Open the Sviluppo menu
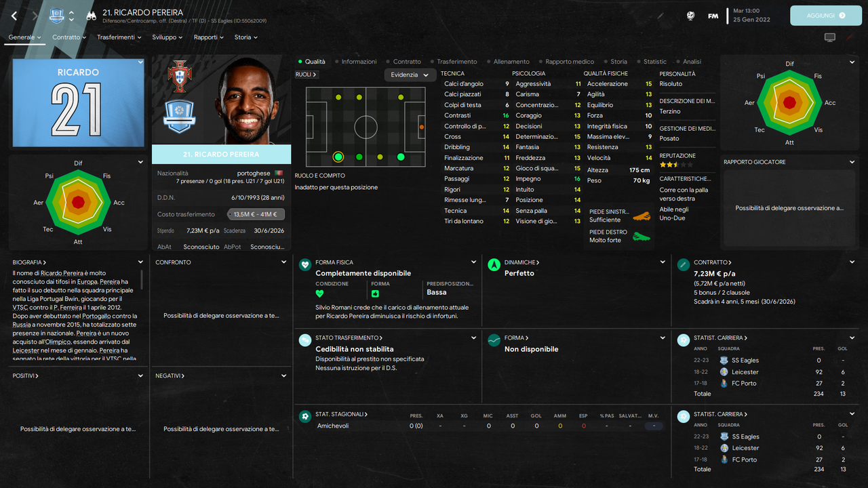The height and width of the screenshot is (488, 868). coord(167,37)
